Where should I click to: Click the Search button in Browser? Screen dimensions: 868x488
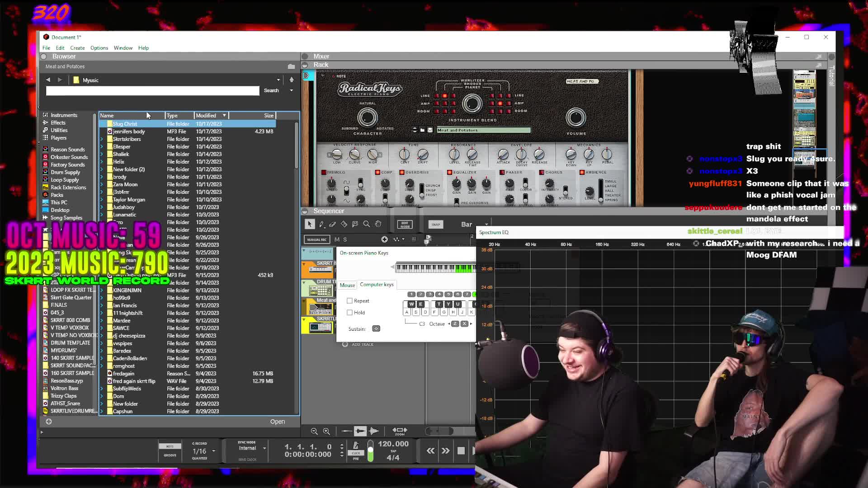[271, 91]
